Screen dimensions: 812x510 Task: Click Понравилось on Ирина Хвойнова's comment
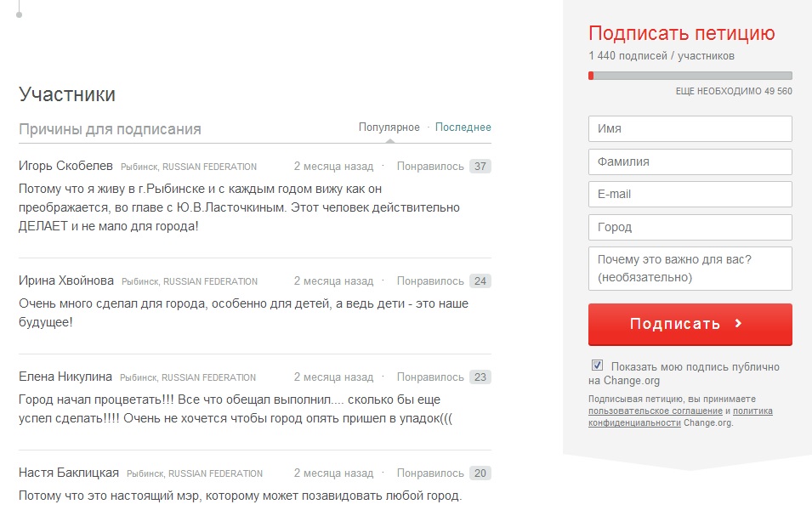click(430, 281)
